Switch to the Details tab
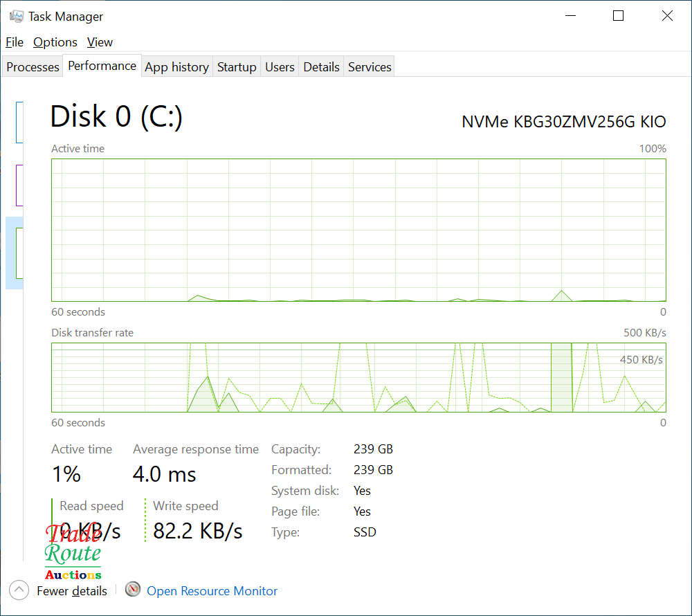This screenshot has height=616, width=692. coord(321,66)
